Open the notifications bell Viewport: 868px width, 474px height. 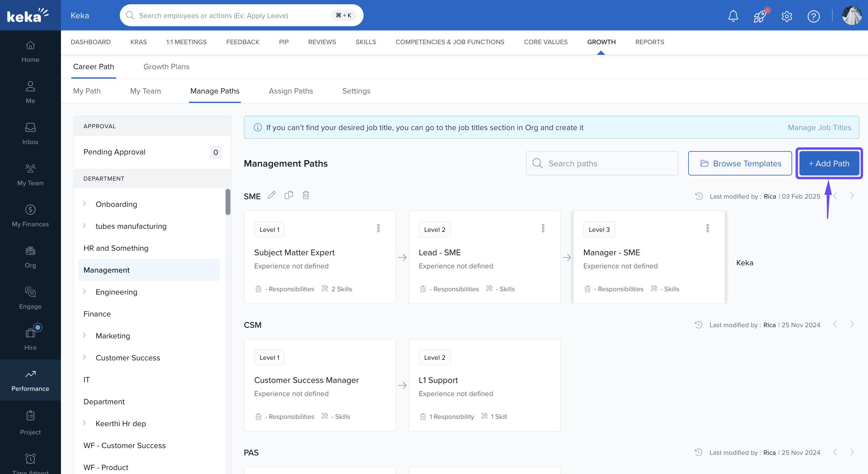coord(733,16)
